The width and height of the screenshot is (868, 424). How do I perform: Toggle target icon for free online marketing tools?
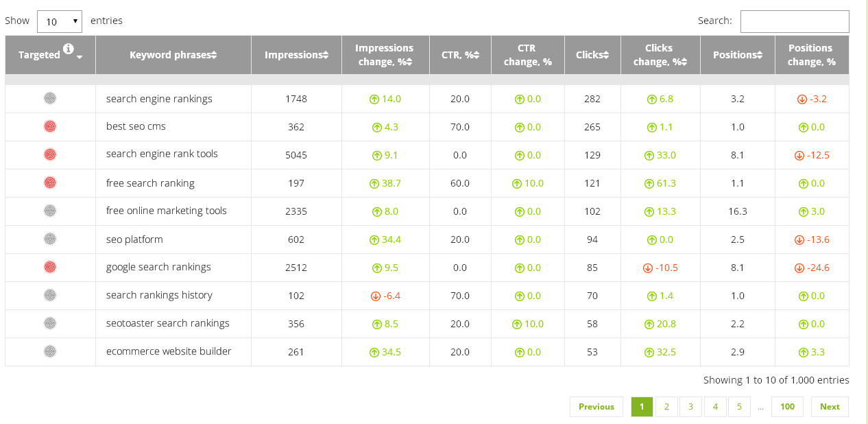click(50, 211)
